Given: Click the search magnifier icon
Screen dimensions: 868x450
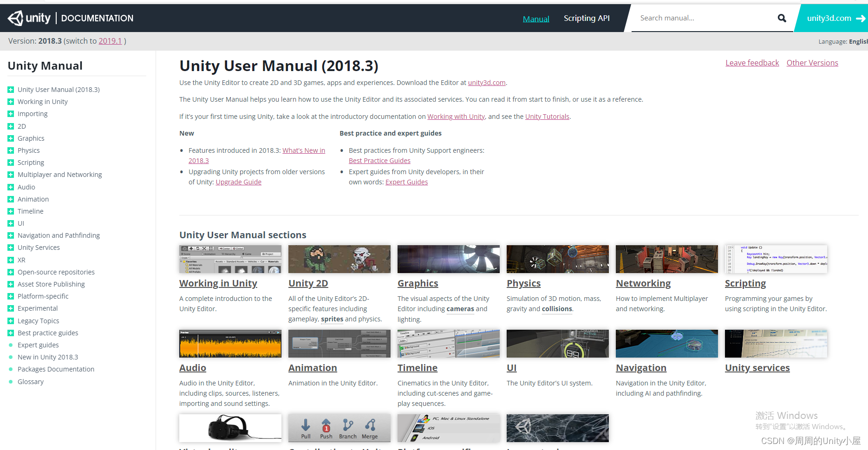Looking at the screenshot, I should point(782,18).
